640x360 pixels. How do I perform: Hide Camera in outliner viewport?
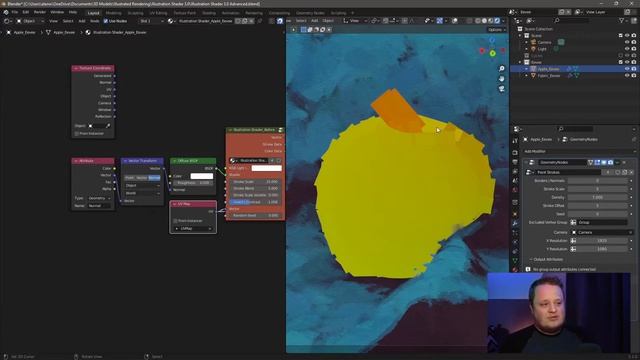pyautogui.click(x=627, y=42)
